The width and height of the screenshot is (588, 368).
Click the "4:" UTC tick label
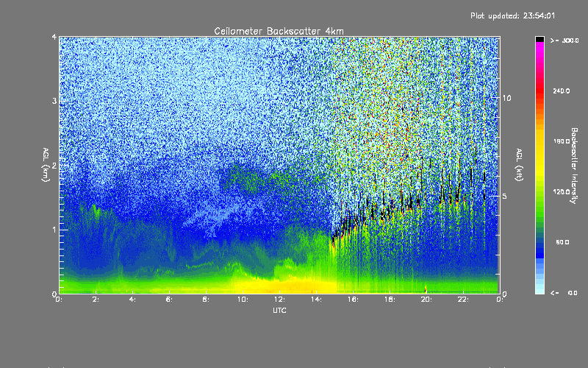pos(132,300)
